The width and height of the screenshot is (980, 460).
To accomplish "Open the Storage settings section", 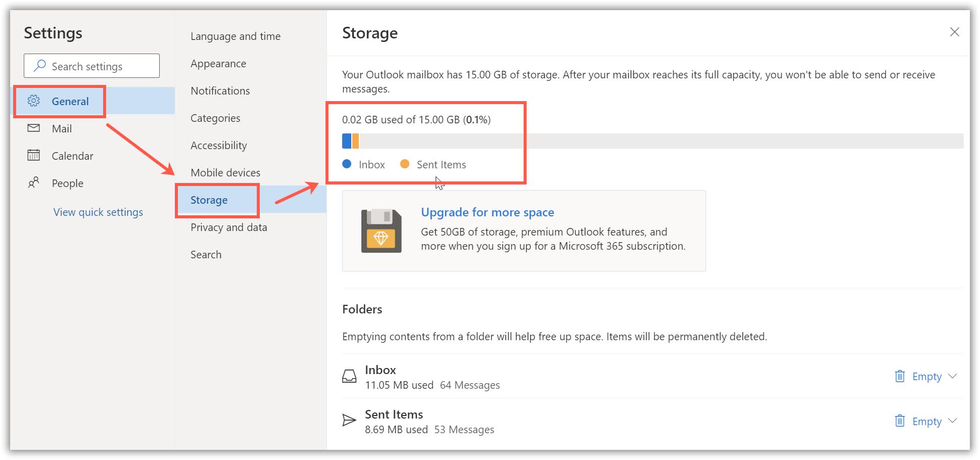I will click(209, 200).
